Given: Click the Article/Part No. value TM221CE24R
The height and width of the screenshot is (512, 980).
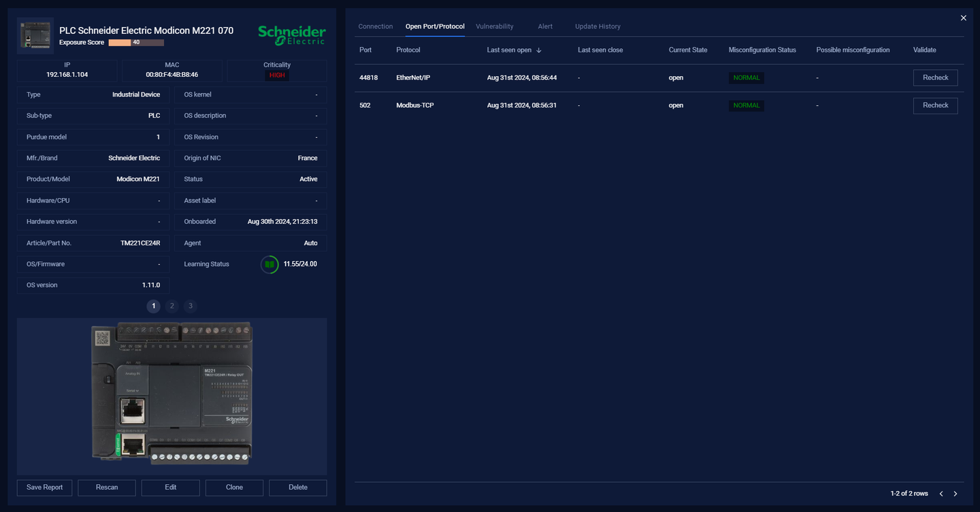Looking at the screenshot, I should pos(140,243).
